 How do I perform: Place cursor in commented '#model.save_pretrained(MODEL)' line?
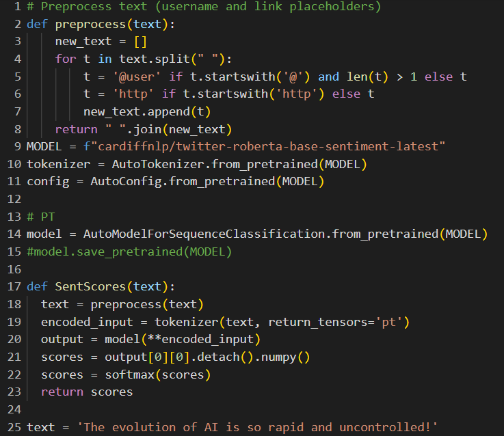129,252
